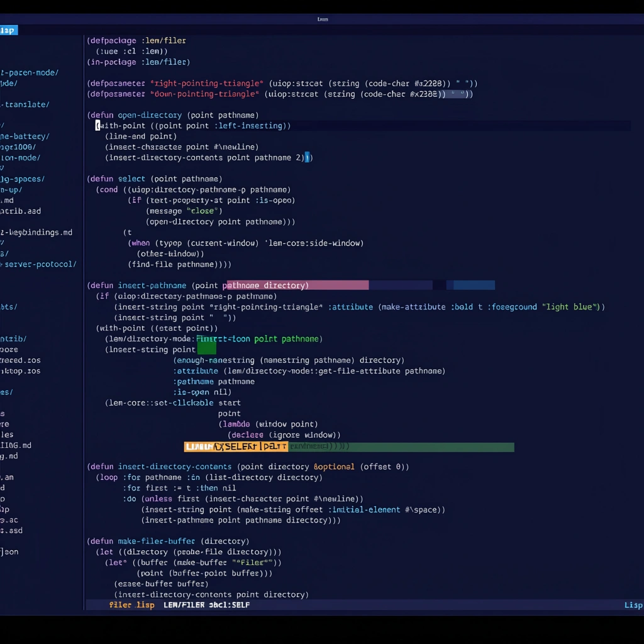644x644 pixels.
Task: Open the .asd file near the sidebar bottom
Action: (x=11, y=531)
